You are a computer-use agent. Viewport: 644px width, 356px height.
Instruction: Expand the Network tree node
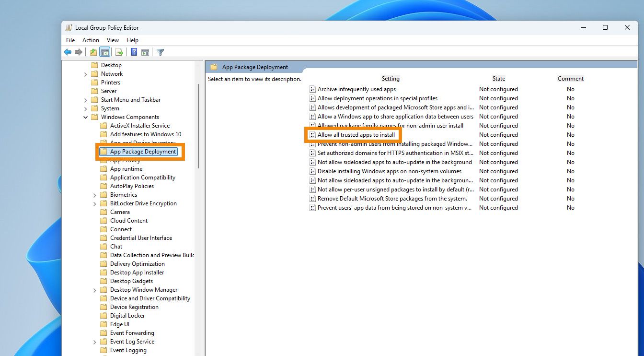pyautogui.click(x=85, y=74)
